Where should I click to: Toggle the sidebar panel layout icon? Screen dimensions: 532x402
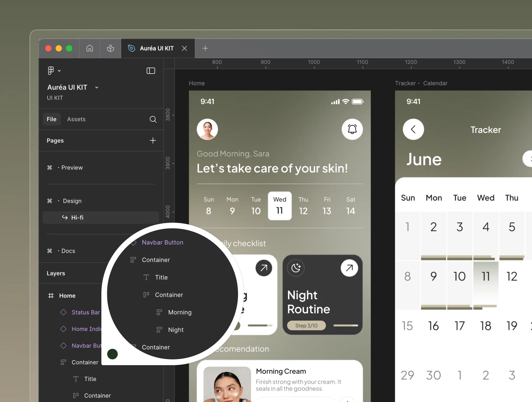coord(151,71)
